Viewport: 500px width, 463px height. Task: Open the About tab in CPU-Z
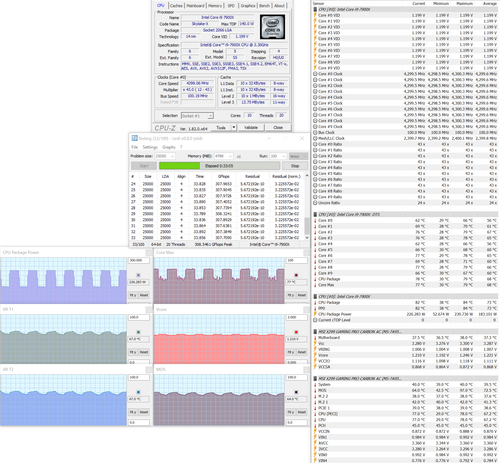click(x=279, y=6)
